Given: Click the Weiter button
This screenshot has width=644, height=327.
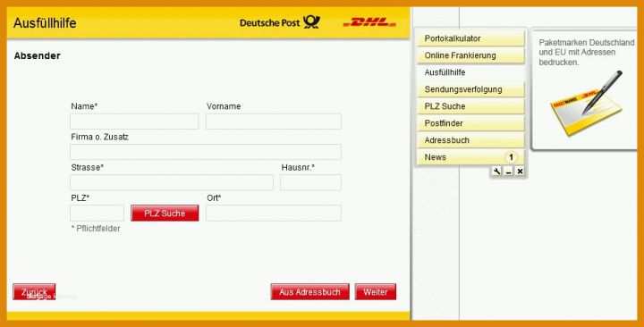Looking at the screenshot, I should [376, 292].
